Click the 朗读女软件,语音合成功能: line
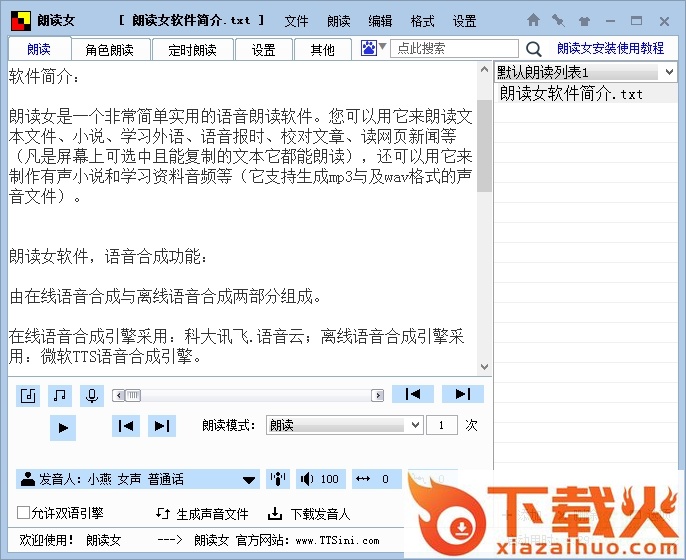The image size is (686, 560). tap(108, 256)
